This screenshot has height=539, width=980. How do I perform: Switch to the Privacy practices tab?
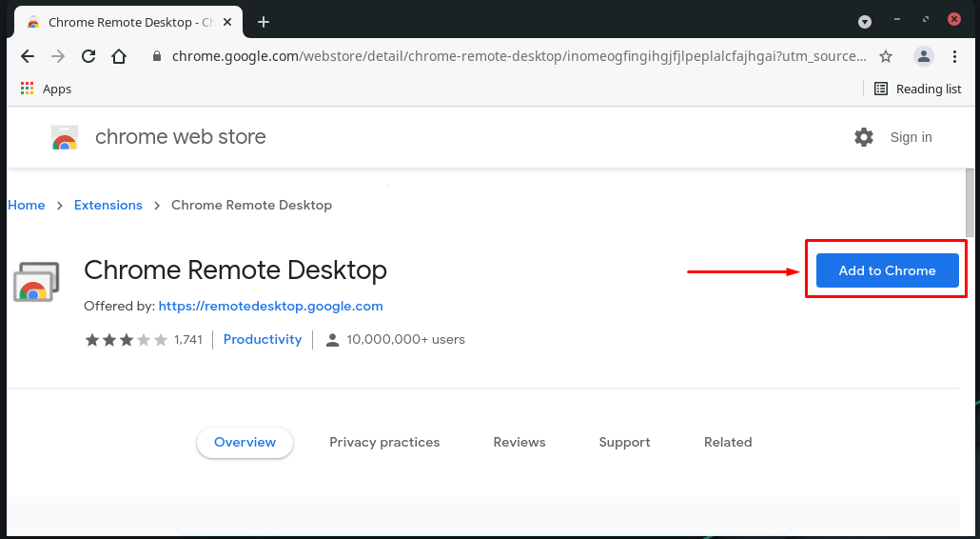(x=384, y=442)
